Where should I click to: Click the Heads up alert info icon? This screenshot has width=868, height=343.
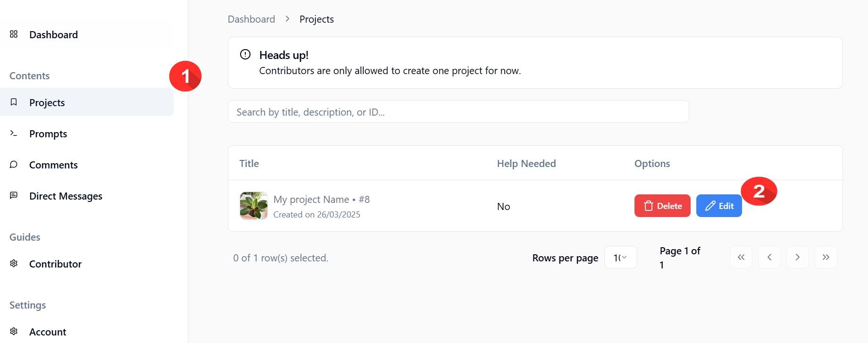(x=245, y=54)
